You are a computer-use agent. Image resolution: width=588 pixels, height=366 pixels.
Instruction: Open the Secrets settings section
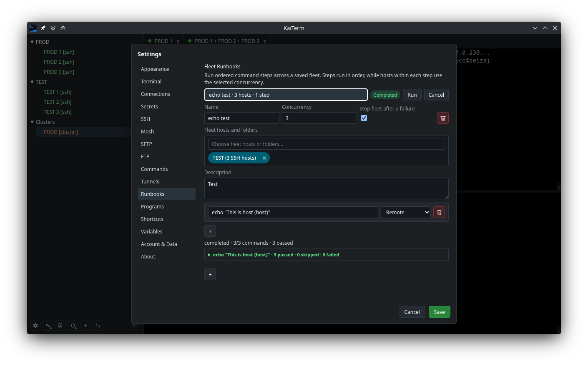tap(166, 107)
